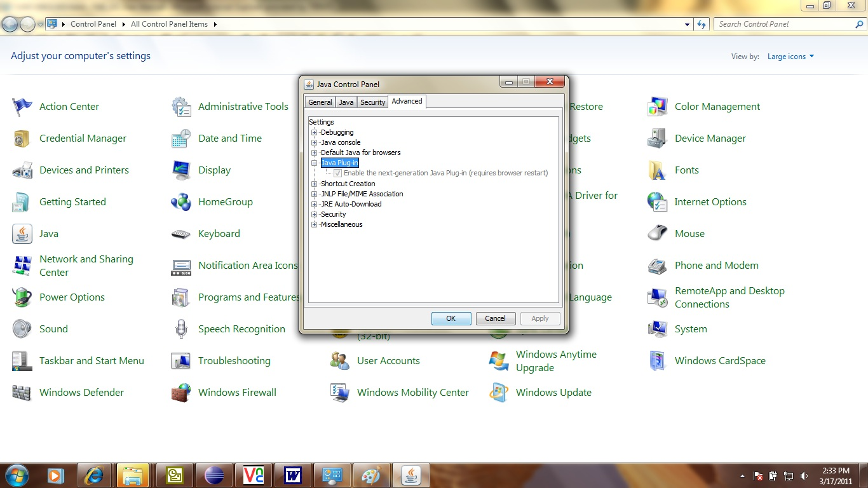Open the View by Large icons dropdown

790,57
